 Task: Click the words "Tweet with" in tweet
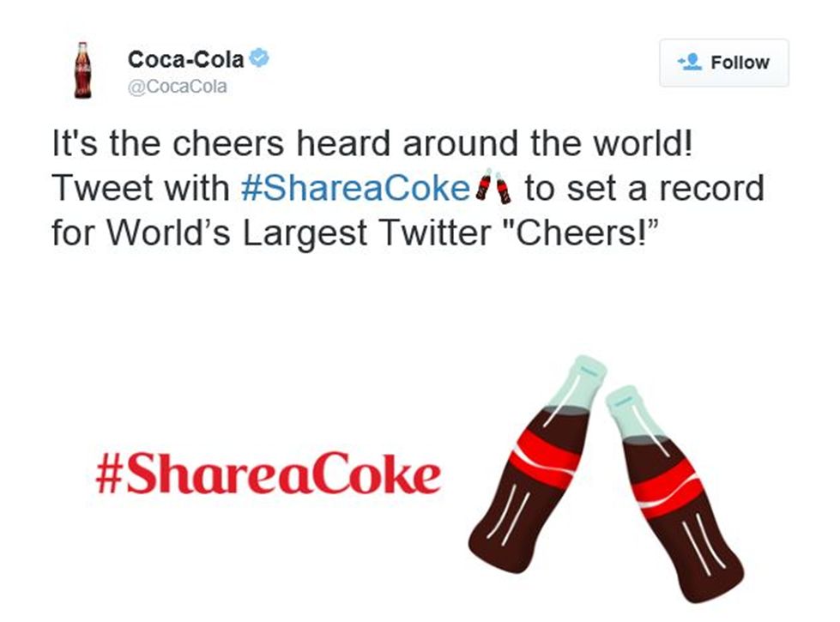pos(141,188)
